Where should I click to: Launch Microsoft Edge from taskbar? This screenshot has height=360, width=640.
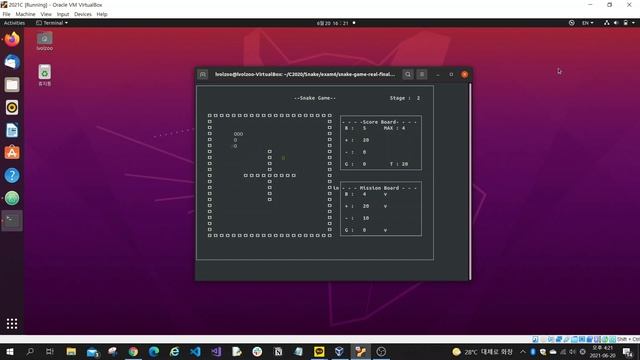(154, 352)
